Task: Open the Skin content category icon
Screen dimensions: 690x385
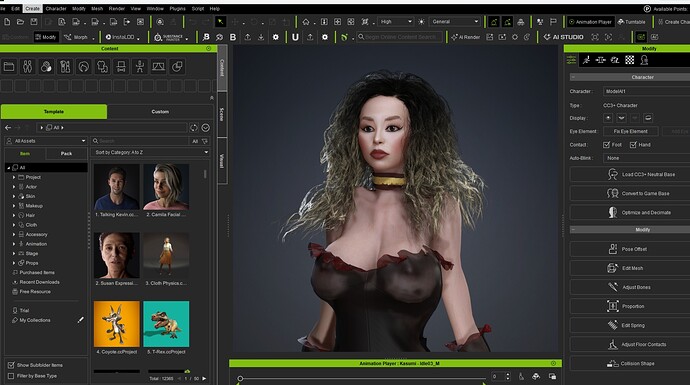Action: point(46,67)
